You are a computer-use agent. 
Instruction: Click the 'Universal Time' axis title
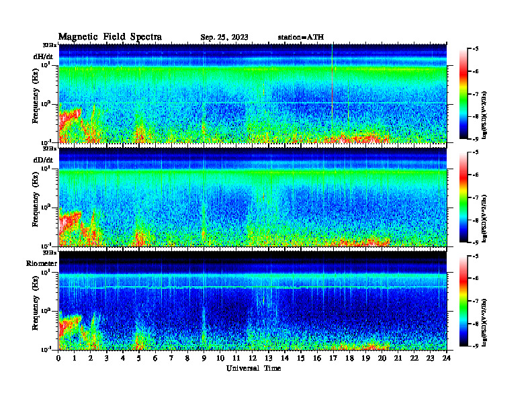(x=253, y=368)
